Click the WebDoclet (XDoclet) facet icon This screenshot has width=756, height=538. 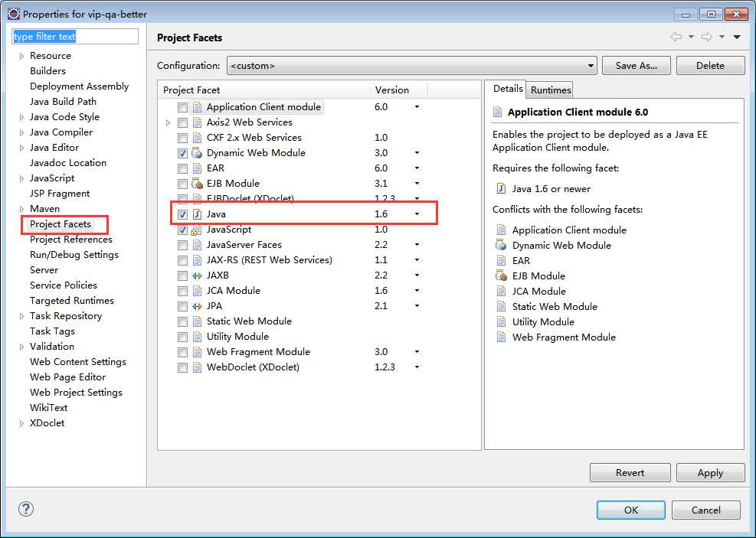point(197,367)
